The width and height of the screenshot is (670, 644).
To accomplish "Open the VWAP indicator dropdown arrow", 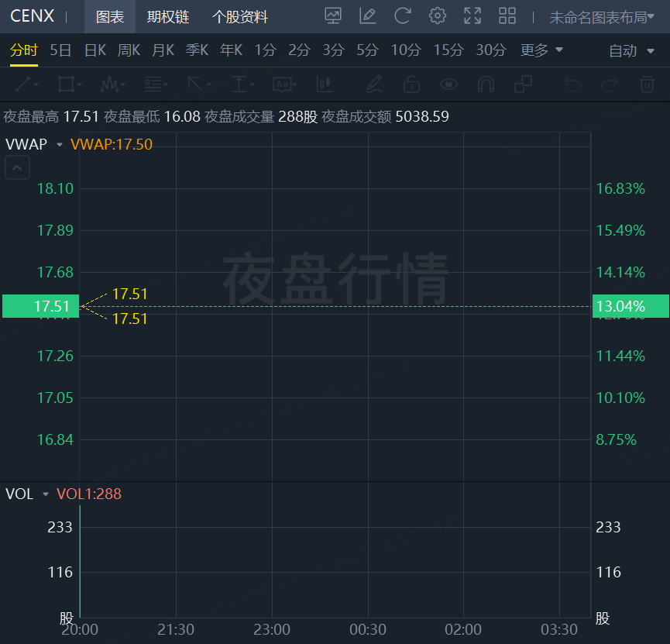I will click(60, 145).
